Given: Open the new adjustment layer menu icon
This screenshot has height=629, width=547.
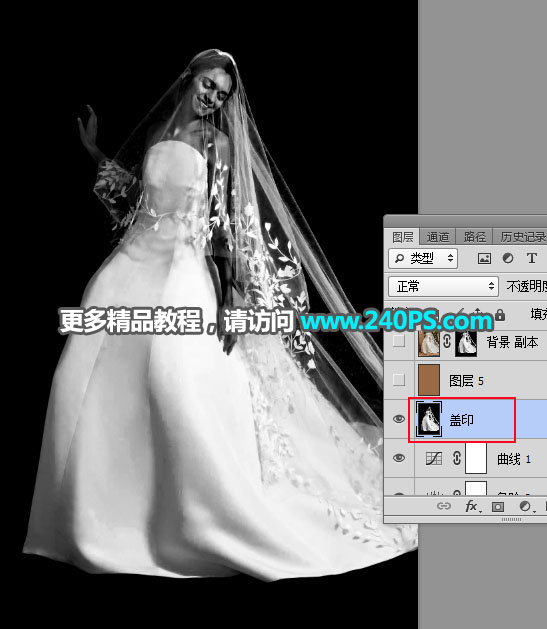Looking at the screenshot, I should 525,506.
